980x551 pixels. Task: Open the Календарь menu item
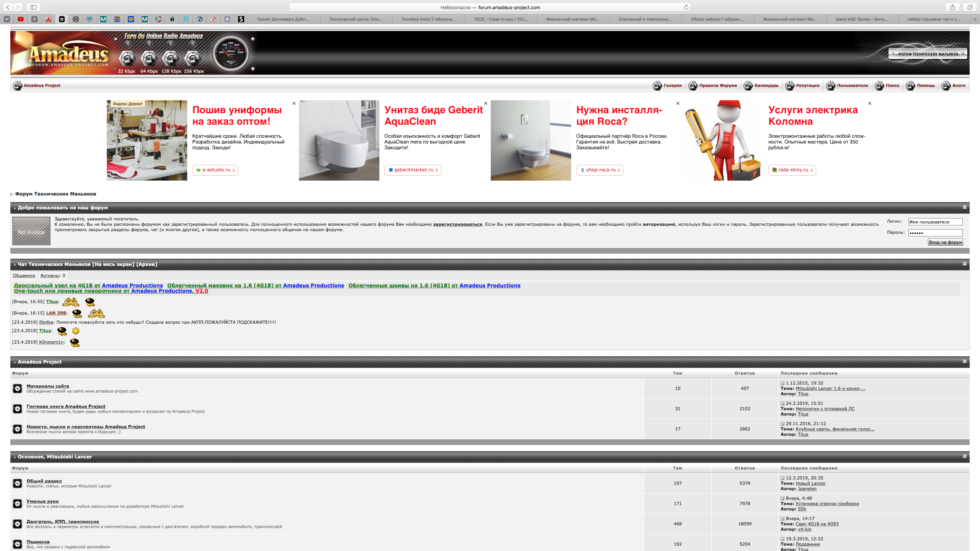tap(766, 86)
